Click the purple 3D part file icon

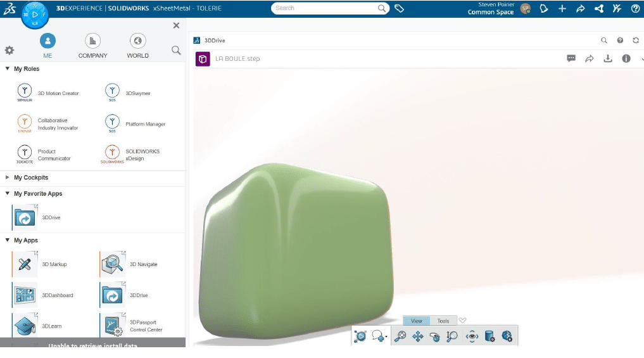[x=203, y=59]
